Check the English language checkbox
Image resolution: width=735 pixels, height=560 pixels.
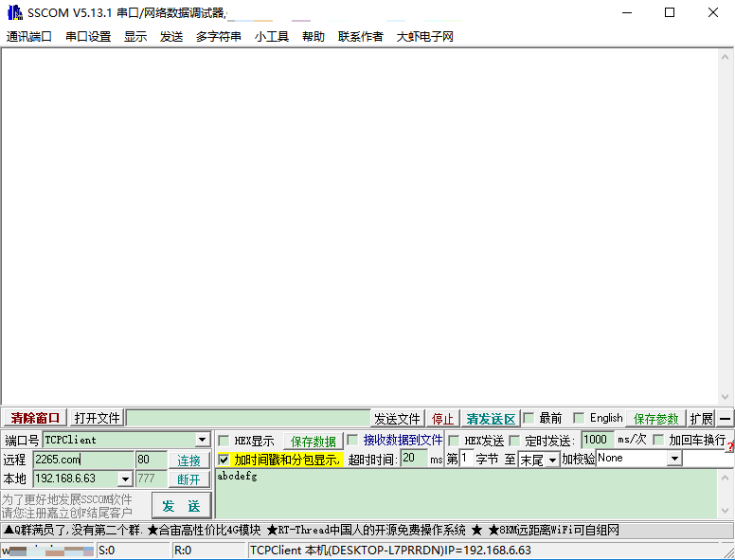tap(578, 418)
